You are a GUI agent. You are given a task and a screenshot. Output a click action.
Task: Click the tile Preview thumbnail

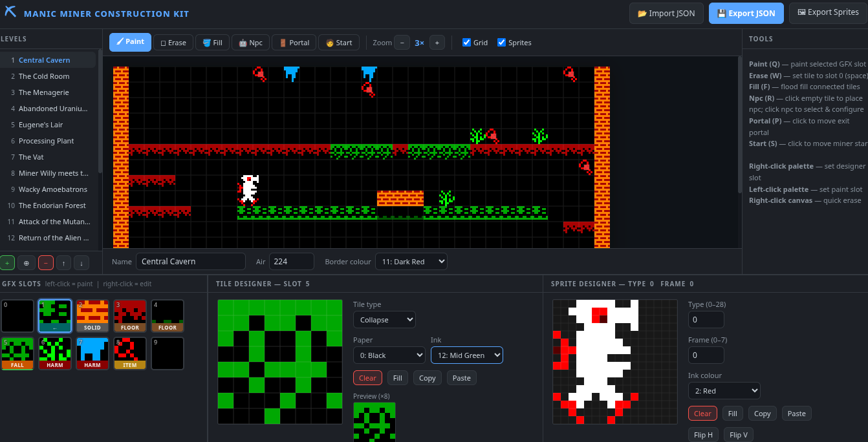pyautogui.click(x=374, y=422)
